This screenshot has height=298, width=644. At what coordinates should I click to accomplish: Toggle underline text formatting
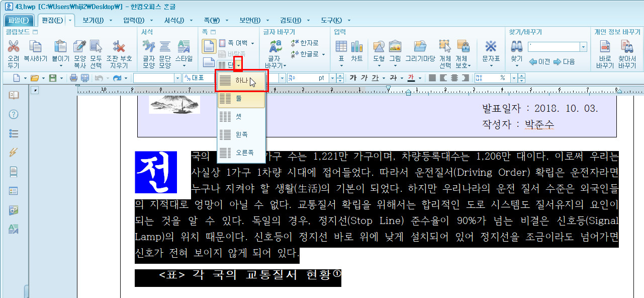point(376,78)
